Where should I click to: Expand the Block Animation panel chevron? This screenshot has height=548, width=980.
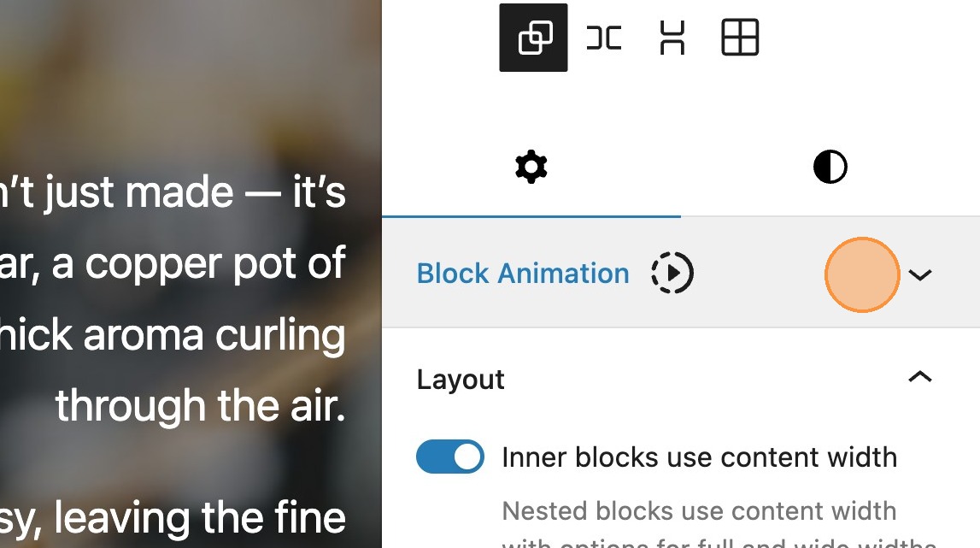pyautogui.click(x=919, y=274)
